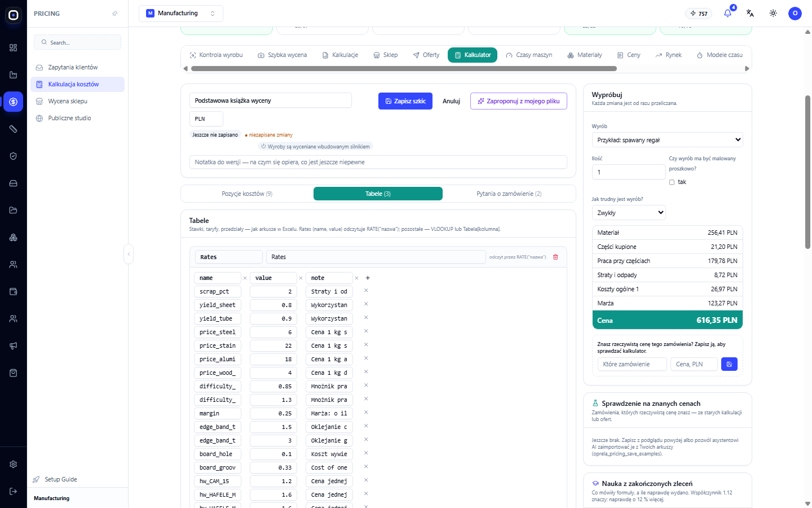Open the factory icon in the left rail
This screenshot has width=812, height=508.
point(14,75)
